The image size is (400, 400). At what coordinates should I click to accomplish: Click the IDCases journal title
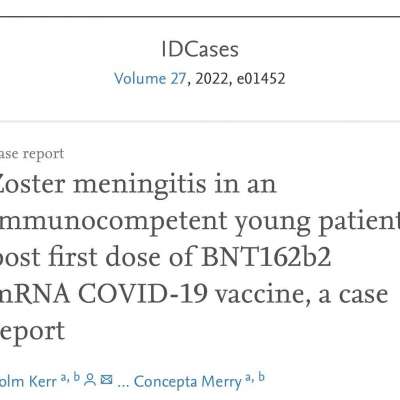click(x=200, y=49)
